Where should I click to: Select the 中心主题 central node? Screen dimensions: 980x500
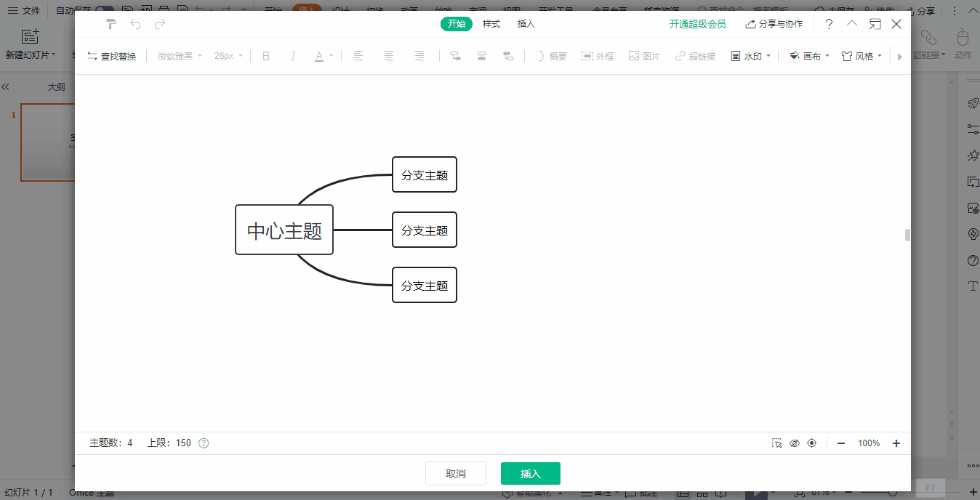284,230
